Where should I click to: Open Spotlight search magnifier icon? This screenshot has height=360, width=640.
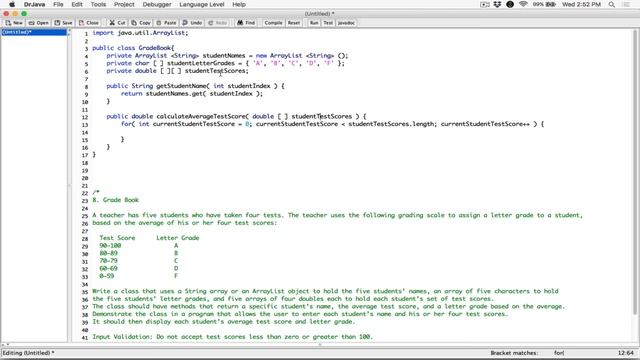[x=611, y=4]
